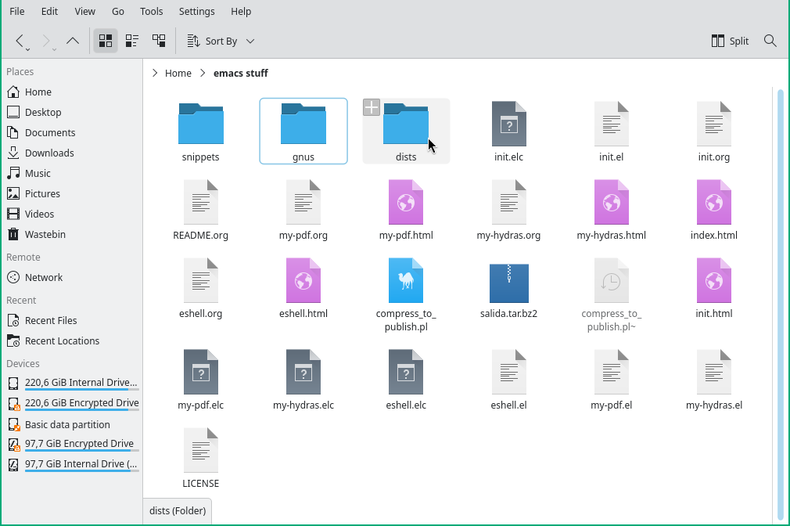The image size is (790, 526).
Task: Open the Settings menu
Action: pyautogui.click(x=197, y=11)
